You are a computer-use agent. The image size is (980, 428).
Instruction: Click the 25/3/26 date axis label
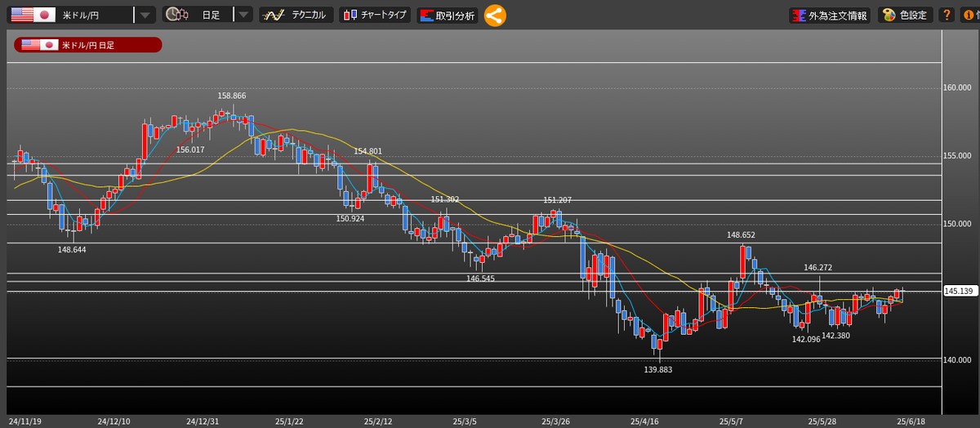pyautogui.click(x=555, y=421)
